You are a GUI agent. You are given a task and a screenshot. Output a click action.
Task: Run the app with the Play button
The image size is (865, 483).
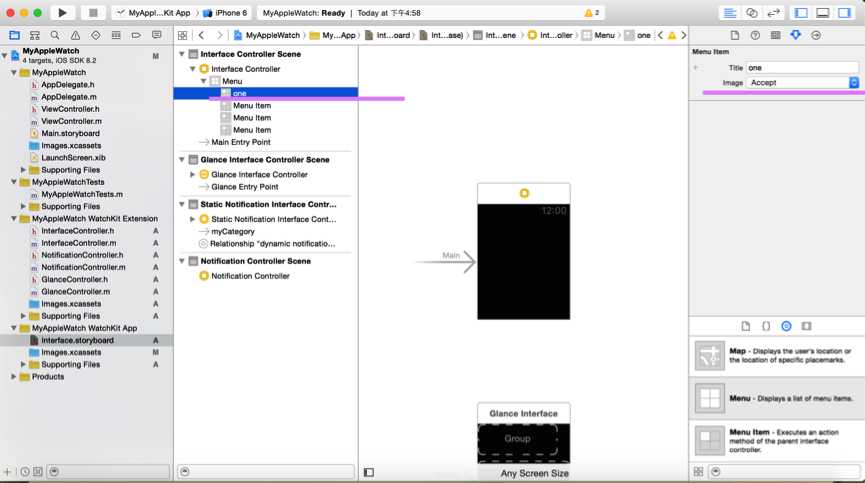pyautogui.click(x=62, y=13)
